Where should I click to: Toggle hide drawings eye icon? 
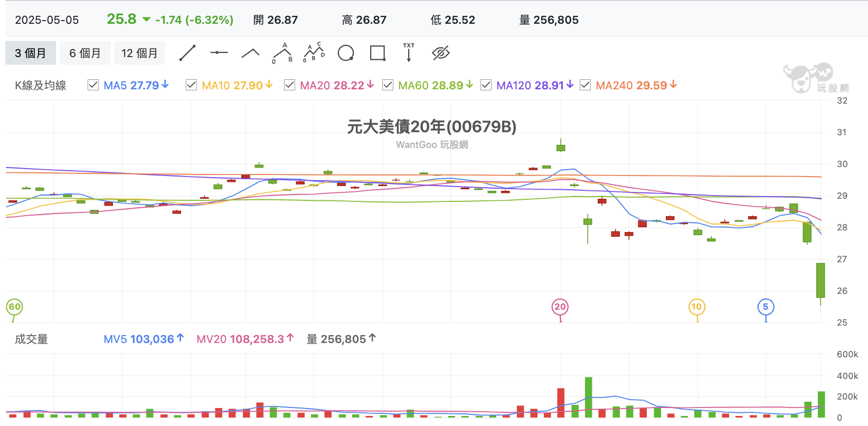point(440,53)
